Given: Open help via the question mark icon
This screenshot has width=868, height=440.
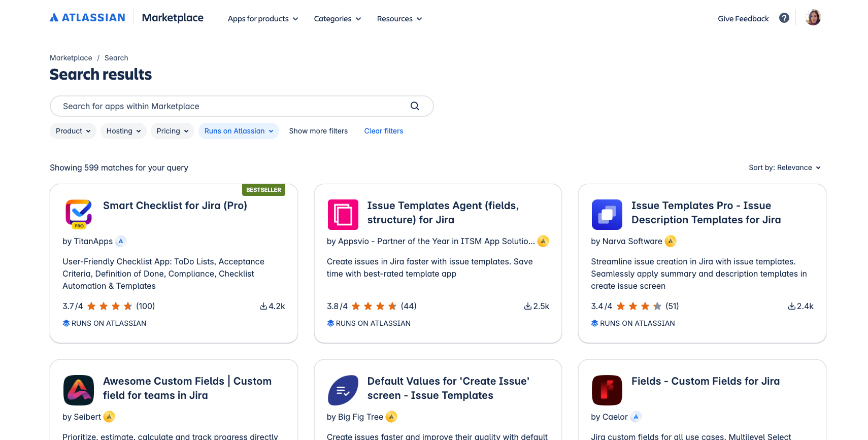Looking at the screenshot, I should tap(784, 17).
